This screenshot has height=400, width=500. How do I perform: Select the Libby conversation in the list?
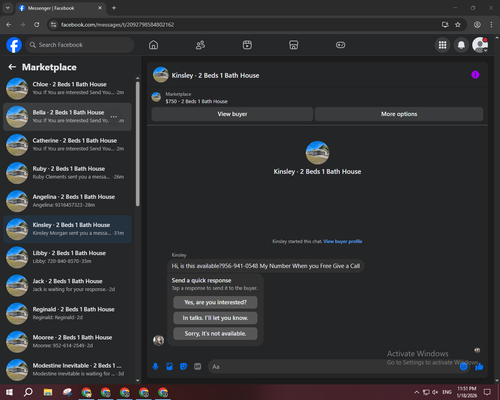click(x=68, y=257)
